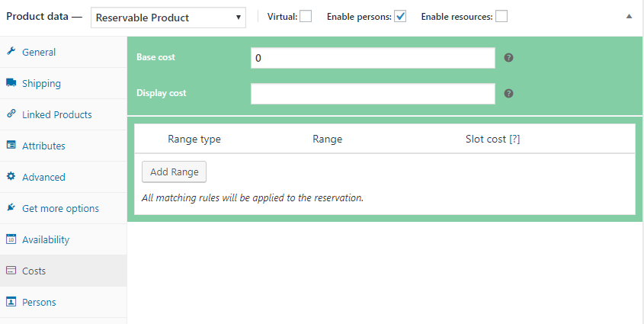Click the Shipping truck icon

pos(11,83)
